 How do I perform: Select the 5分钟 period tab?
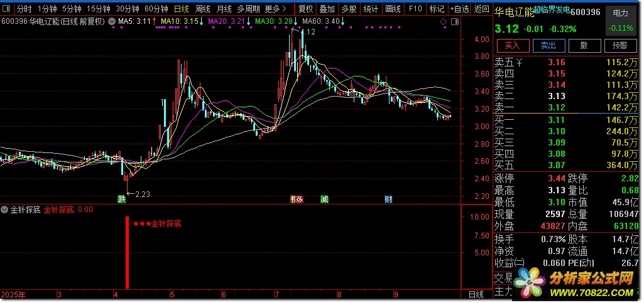click(72, 9)
